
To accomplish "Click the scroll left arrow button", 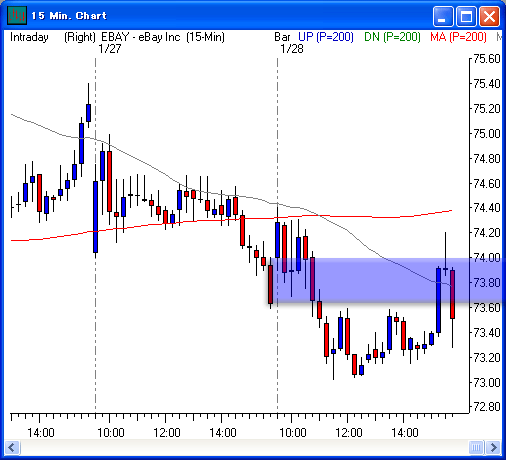I will [12, 447].
